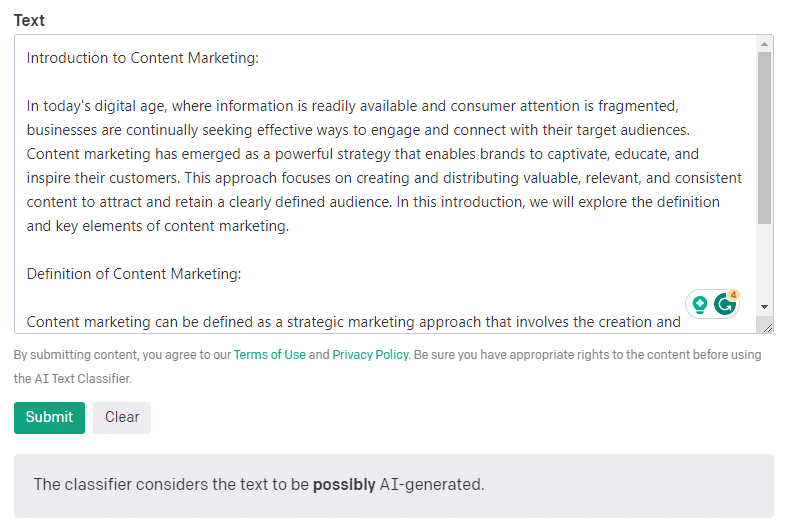This screenshot has width=786, height=527.
Task: Click the scrollbar track below the thumb
Action: (764, 262)
